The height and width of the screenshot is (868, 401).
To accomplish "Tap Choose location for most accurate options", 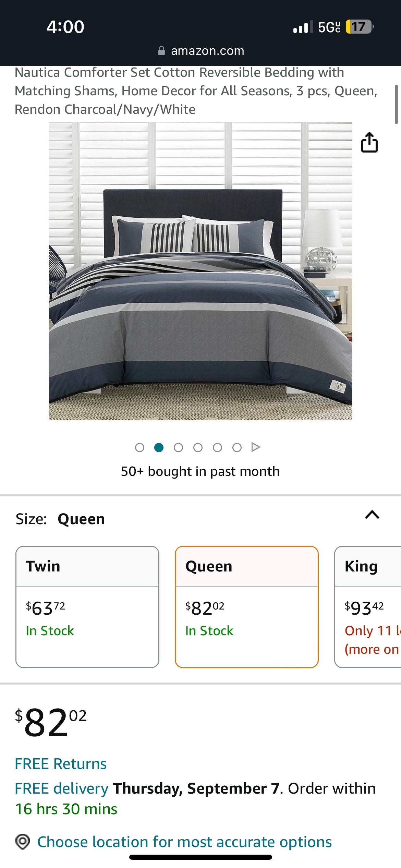I will pyautogui.click(x=184, y=842).
